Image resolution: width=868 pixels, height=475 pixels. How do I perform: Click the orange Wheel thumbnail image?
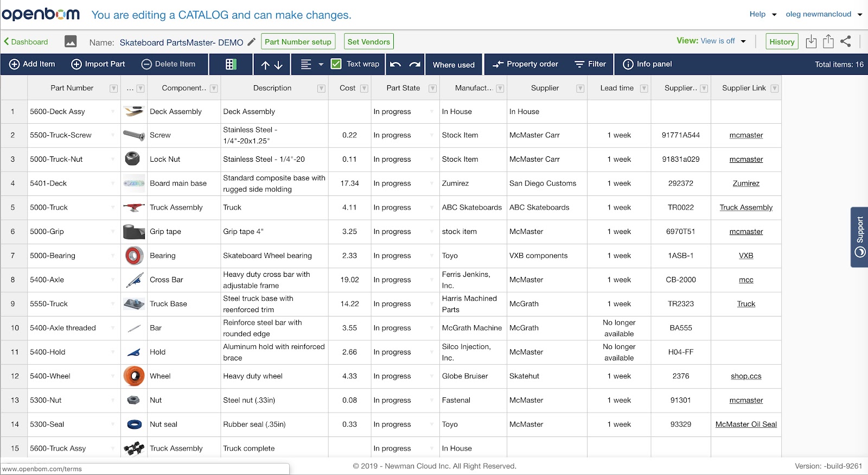(134, 376)
